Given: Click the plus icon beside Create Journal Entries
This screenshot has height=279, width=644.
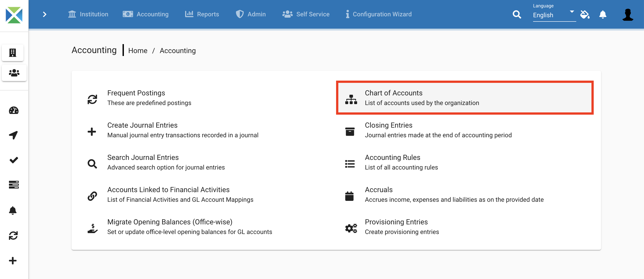Looking at the screenshot, I should click(92, 132).
